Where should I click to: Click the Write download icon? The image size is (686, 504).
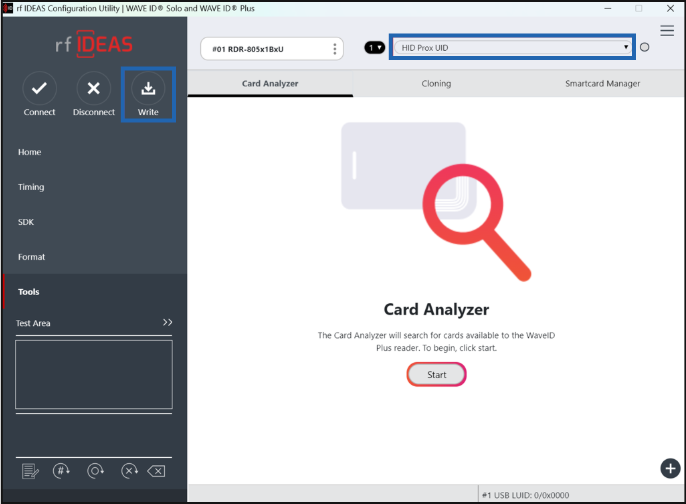[x=148, y=88]
